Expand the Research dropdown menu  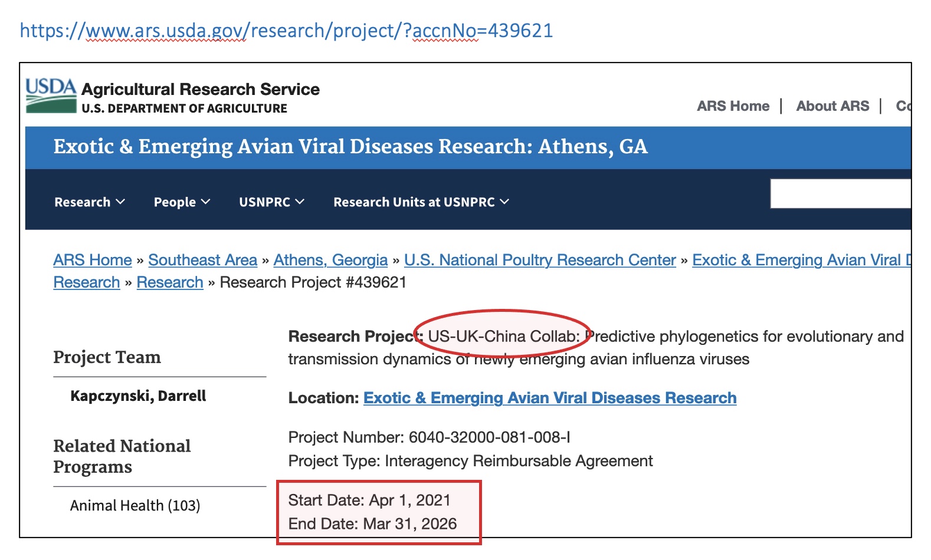pos(90,202)
